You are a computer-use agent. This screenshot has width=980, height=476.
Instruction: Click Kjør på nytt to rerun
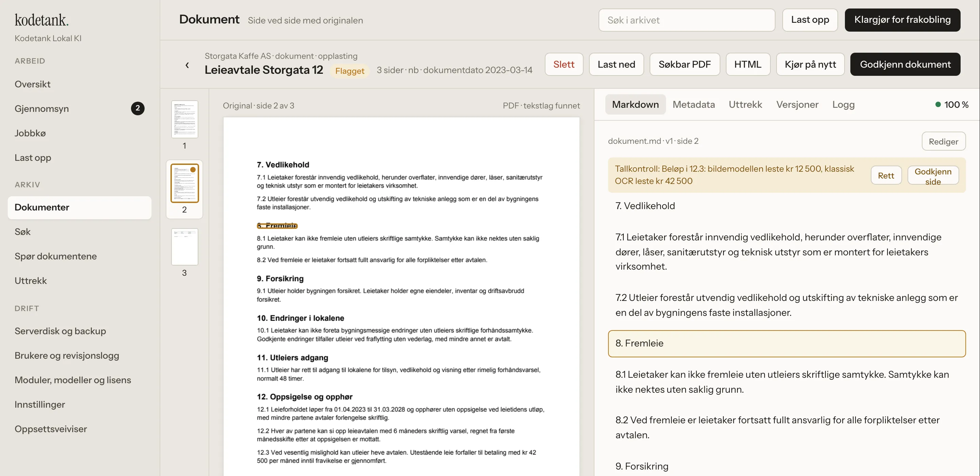coord(810,64)
